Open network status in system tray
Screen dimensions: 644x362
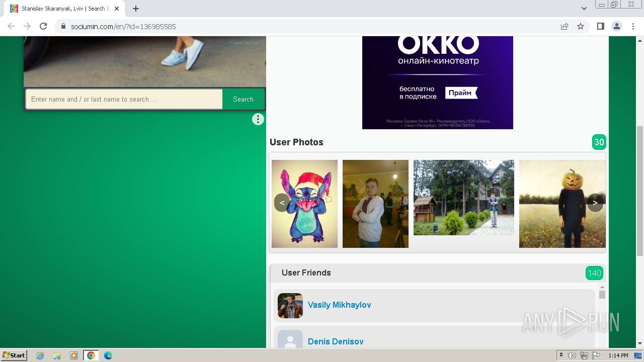click(x=584, y=355)
